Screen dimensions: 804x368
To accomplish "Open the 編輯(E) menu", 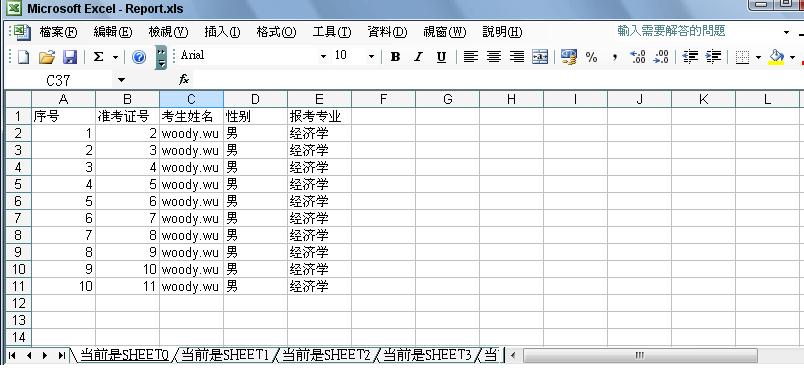I will pos(112,32).
